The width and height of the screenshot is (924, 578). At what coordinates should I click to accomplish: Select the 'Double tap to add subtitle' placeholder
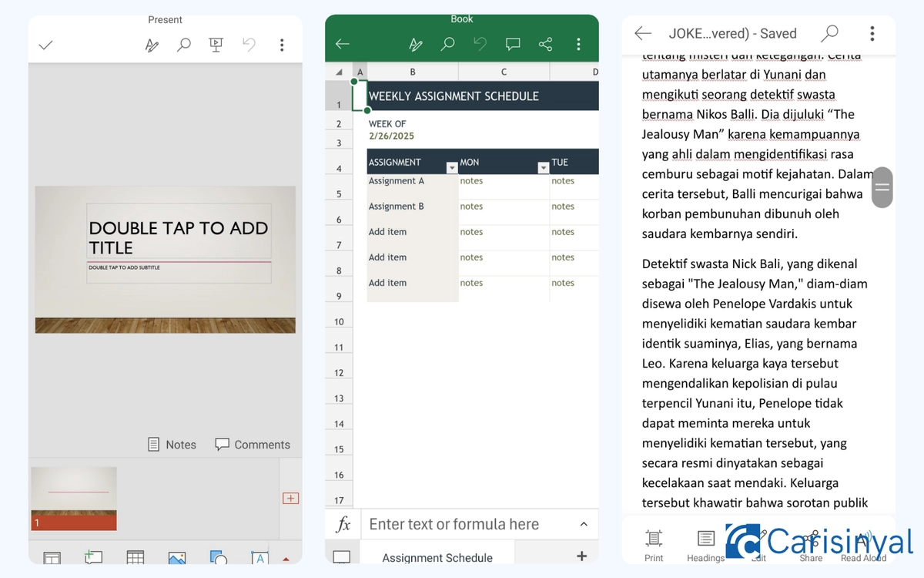(179, 272)
